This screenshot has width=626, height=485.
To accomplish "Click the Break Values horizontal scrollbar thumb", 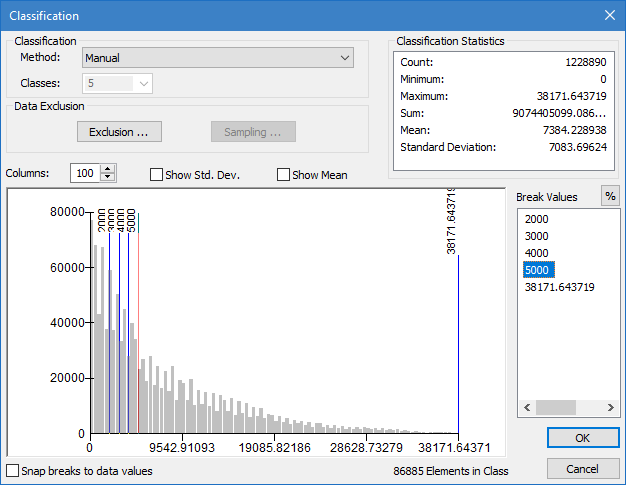I will (556, 408).
